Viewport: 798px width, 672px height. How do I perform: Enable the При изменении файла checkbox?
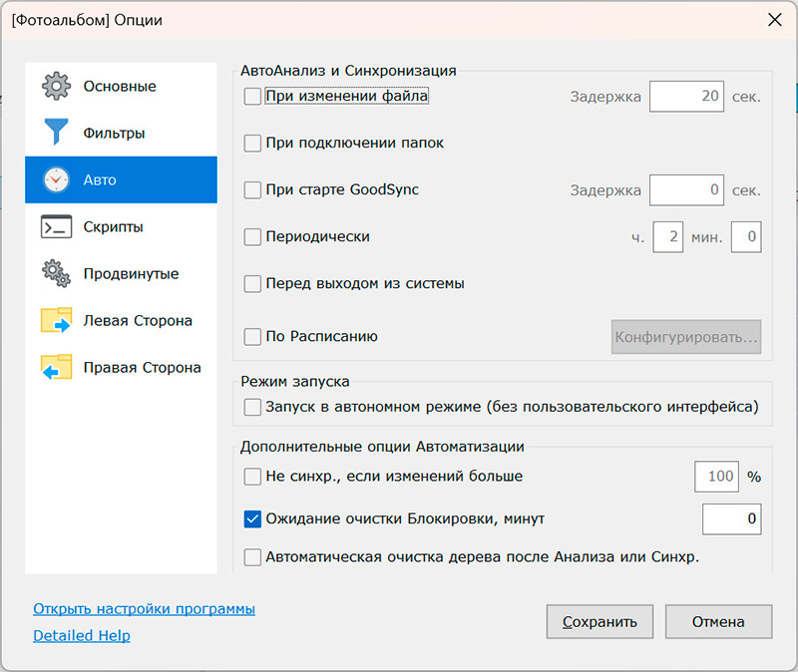(x=252, y=97)
